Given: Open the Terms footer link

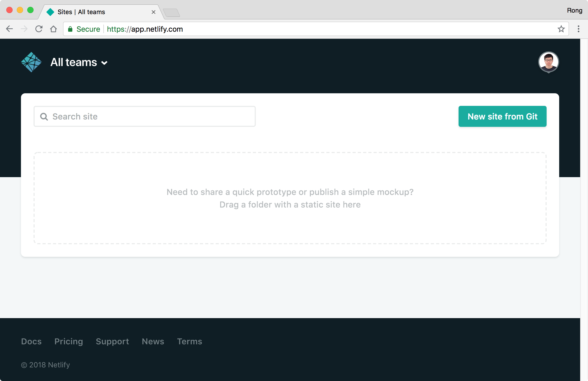Looking at the screenshot, I should tap(190, 341).
